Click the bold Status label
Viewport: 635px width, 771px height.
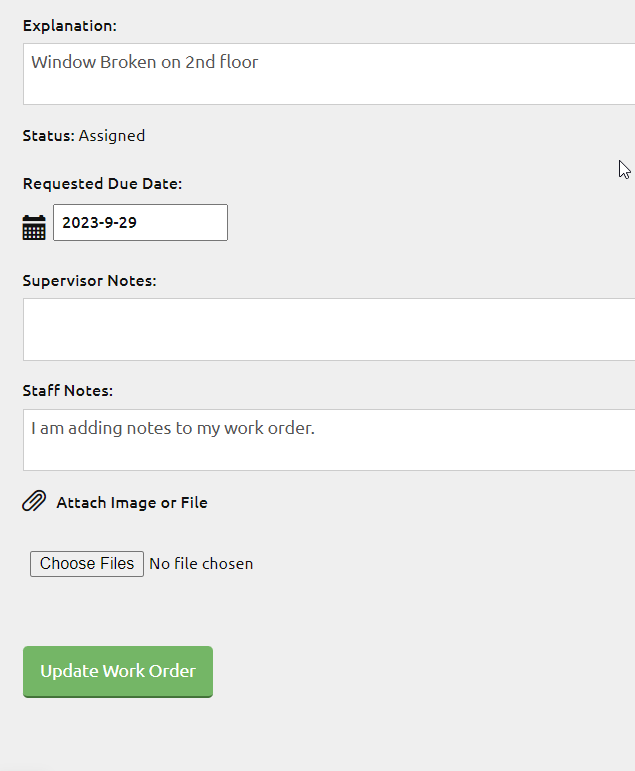point(48,136)
